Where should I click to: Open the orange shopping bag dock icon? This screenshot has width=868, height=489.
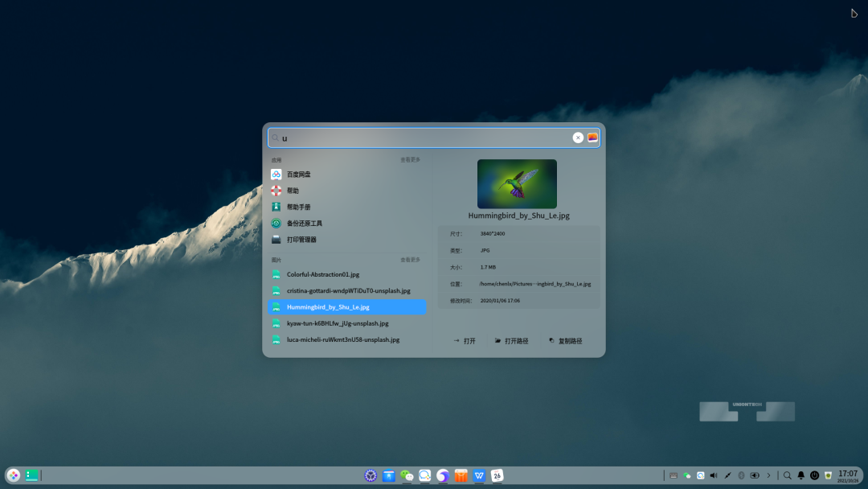point(461,475)
